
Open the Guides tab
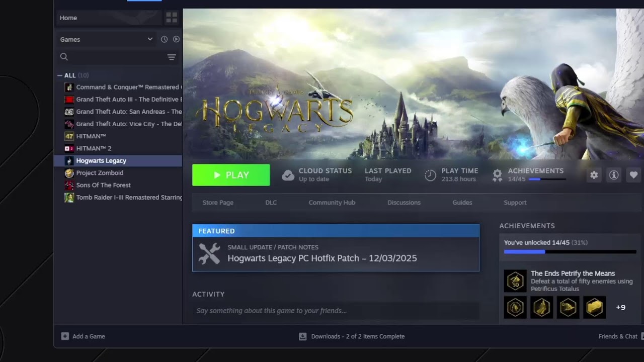(462, 203)
